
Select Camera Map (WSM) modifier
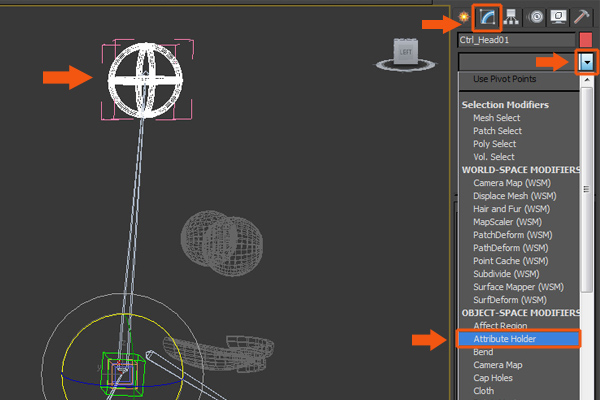pos(512,183)
